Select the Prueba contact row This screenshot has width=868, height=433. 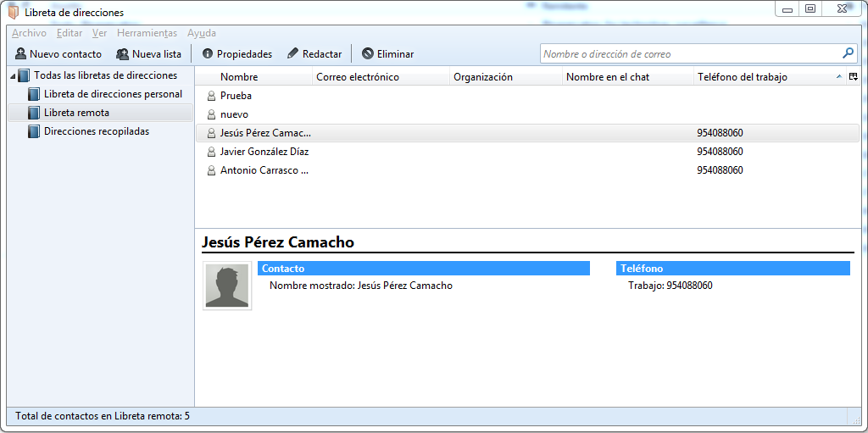click(x=527, y=96)
